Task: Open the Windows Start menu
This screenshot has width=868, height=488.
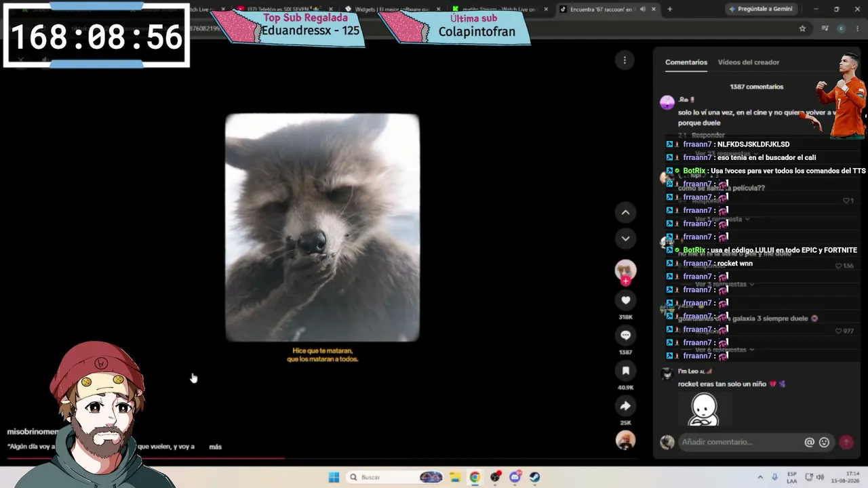Action: pos(334,477)
